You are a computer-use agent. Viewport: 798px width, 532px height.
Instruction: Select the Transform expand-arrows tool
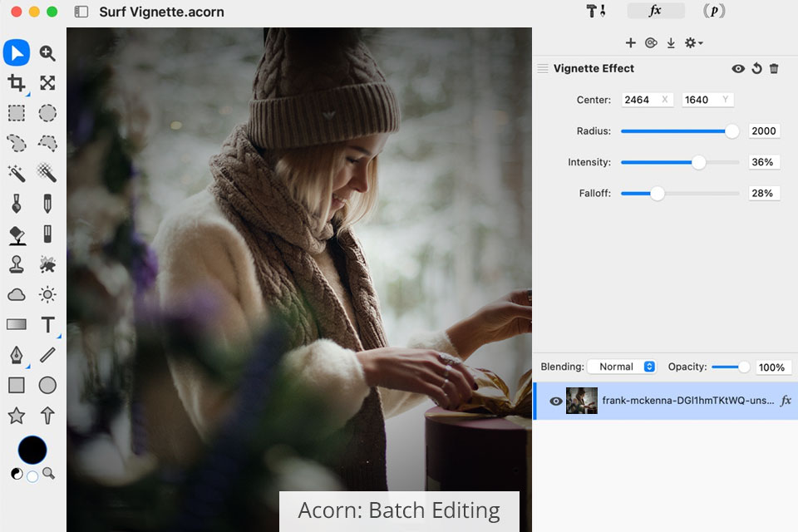pyautogui.click(x=47, y=83)
